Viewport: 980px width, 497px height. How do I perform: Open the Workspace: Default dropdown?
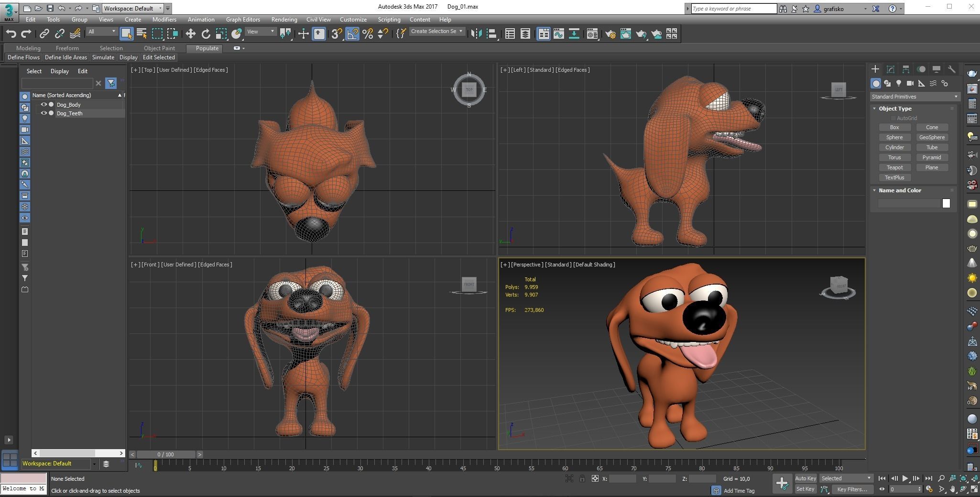point(132,8)
